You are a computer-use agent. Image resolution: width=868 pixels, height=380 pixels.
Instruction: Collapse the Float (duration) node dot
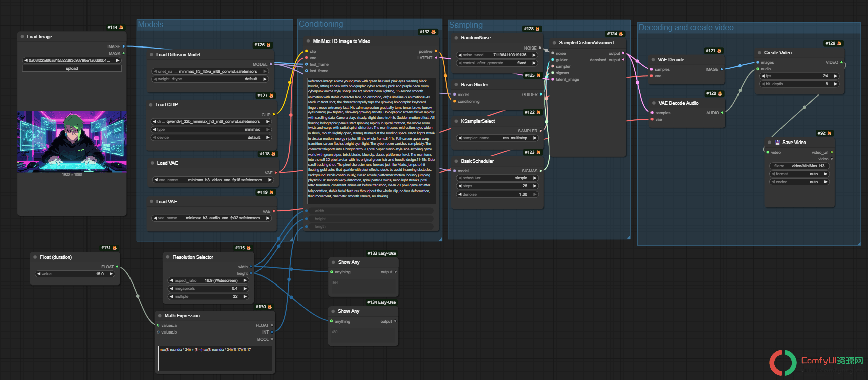click(x=35, y=257)
